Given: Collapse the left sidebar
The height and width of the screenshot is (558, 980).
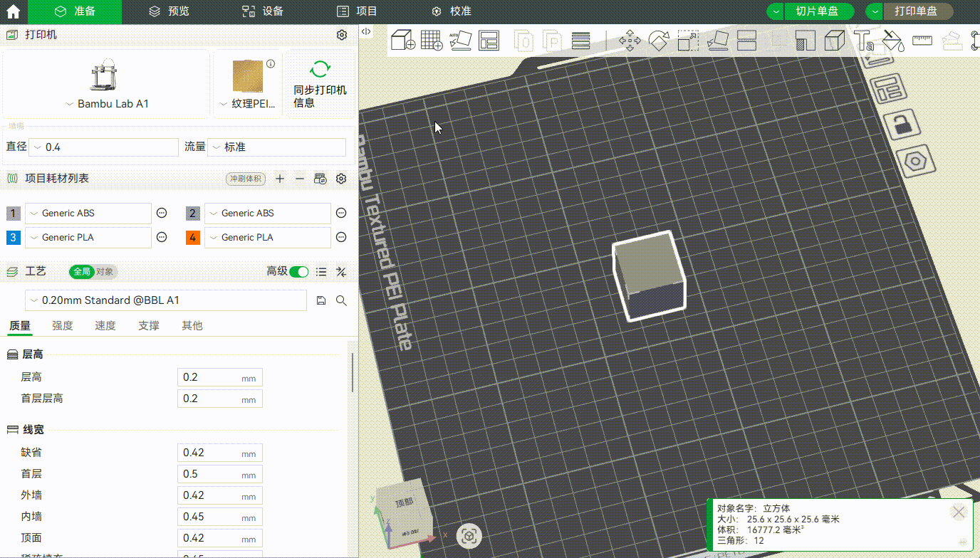Looking at the screenshot, I should (365, 31).
